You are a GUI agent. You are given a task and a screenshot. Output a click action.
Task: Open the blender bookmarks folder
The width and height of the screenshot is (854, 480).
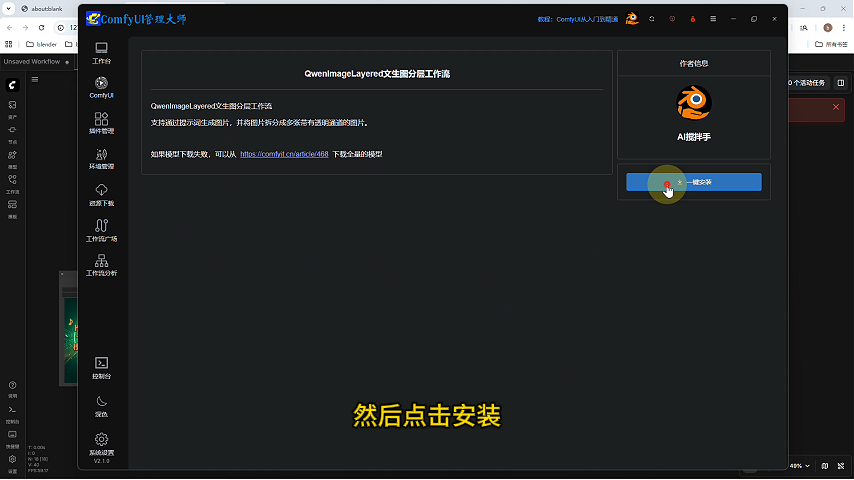coord(41,44)
